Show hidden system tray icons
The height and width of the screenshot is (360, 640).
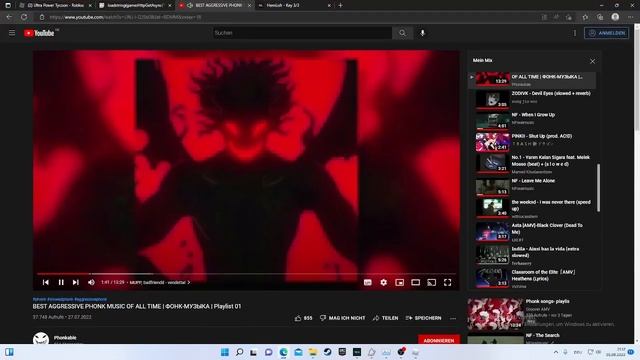pyautogui.click(x=556, y=352)
